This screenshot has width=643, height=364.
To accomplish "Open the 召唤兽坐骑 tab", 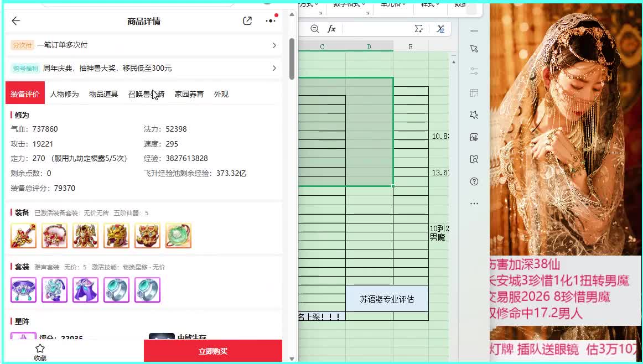I will click(147, 94).
